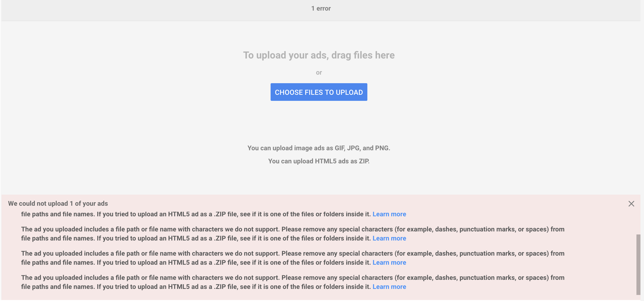Click the HTML5 ads as ZIP note

pos(319,161)
